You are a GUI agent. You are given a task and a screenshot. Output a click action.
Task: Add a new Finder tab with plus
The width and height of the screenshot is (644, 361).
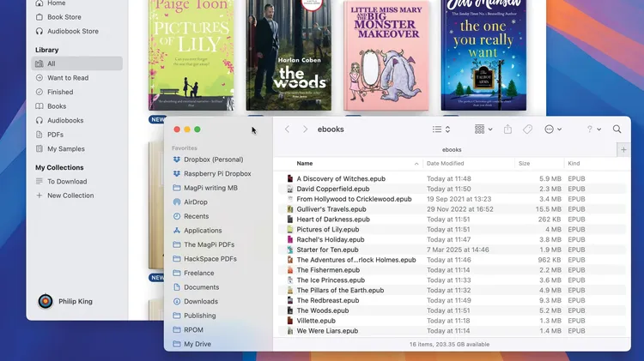[x=623, y=150]
